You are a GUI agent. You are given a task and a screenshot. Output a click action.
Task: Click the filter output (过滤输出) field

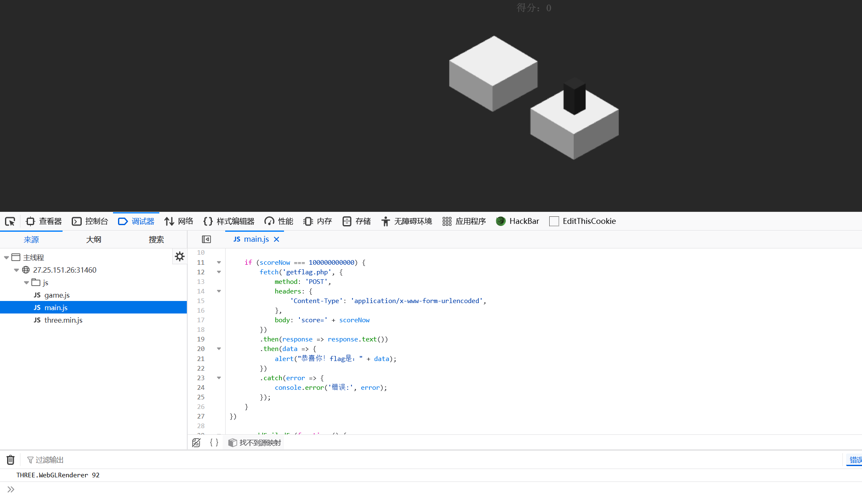tap(49, 460)
